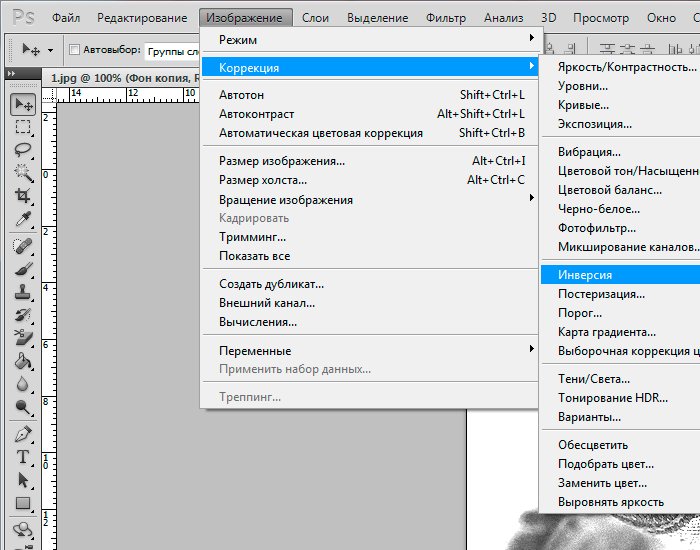The width and height of the screenshot is (700, 550).
Task: Open the Автовыбор groups dropdown
Action: (170, 50)
